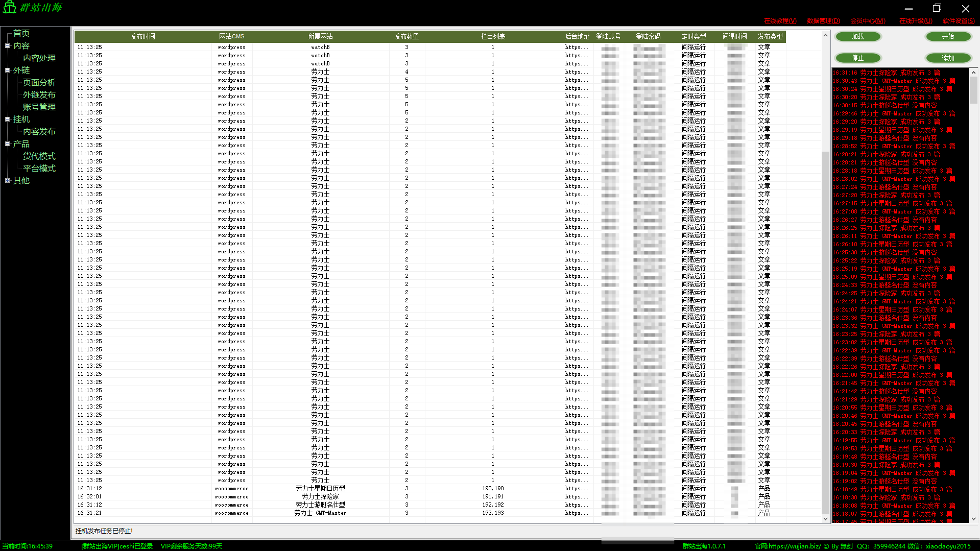Sort by the 发布数量 column header
The image size is (980, 551).
407,37
